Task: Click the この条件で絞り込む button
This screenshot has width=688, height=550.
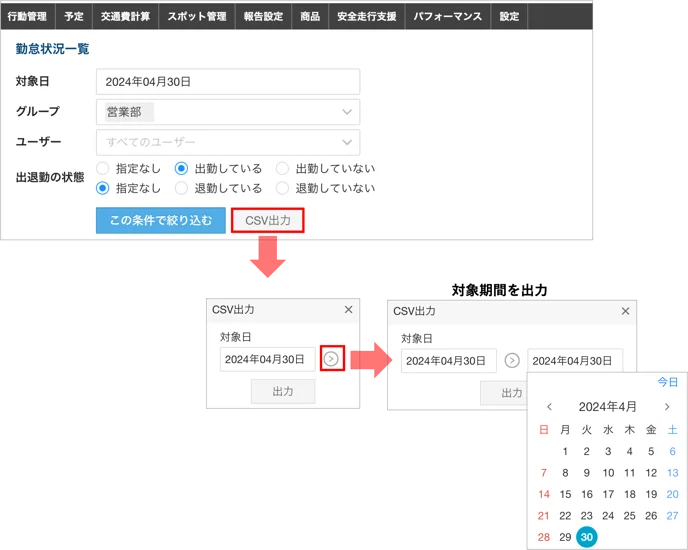Action: click(161, 220)
